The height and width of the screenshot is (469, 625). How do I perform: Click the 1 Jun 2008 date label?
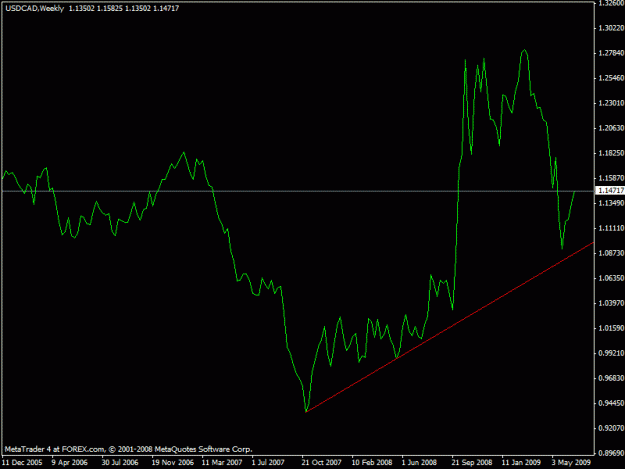[x=419, y=463]
